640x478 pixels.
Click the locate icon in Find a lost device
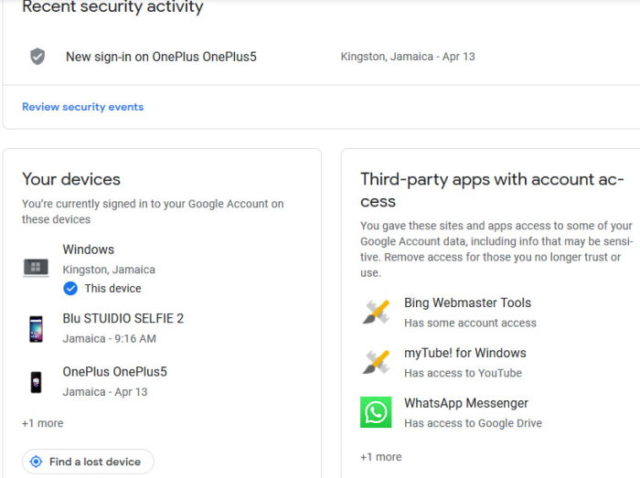tap(37, 462)
